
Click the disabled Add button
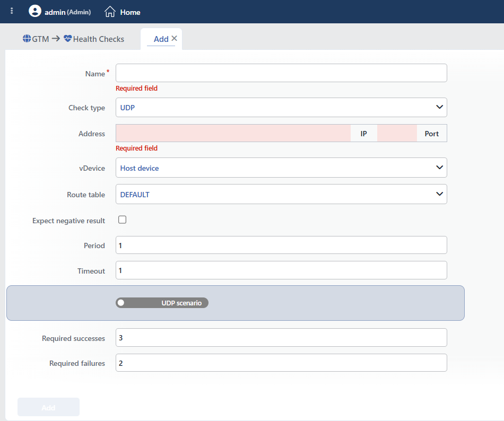pyautogui.click(x=48, y=407)
